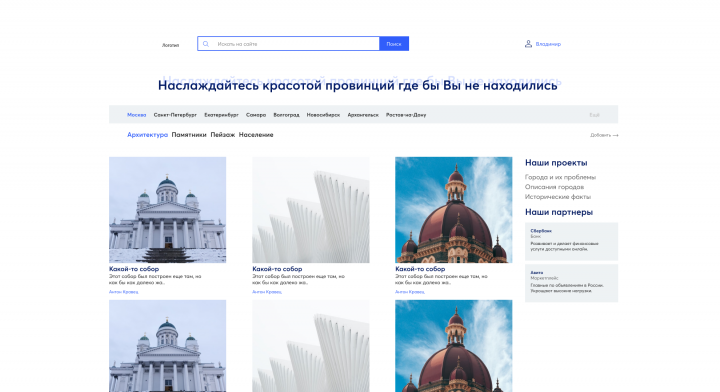Viewport: 720px width, 392px height.
Task: Switch to the Пейзаж category
Action: 223,134
